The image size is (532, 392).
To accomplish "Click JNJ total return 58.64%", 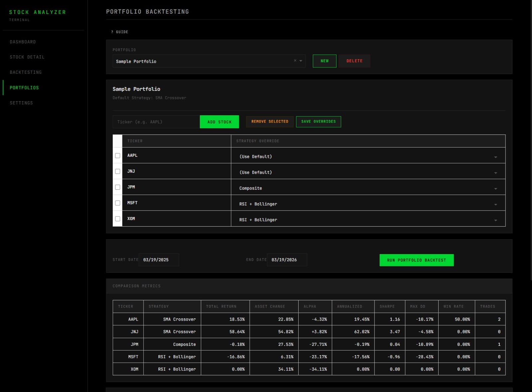I will [x=237, y=332].
